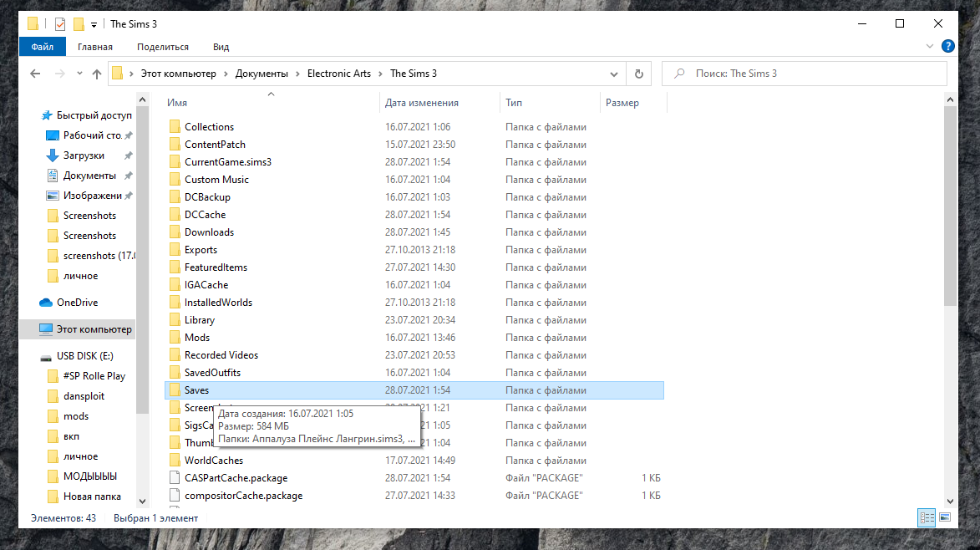Select the Saves folder icon

pyautogui.click(x=175, y=390)
